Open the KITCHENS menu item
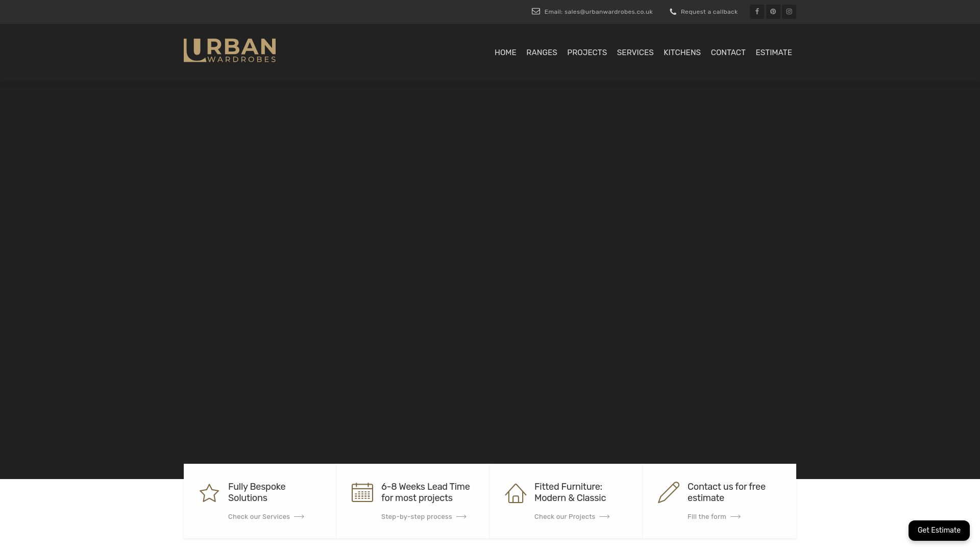The image size is (980, 551). 682,53
